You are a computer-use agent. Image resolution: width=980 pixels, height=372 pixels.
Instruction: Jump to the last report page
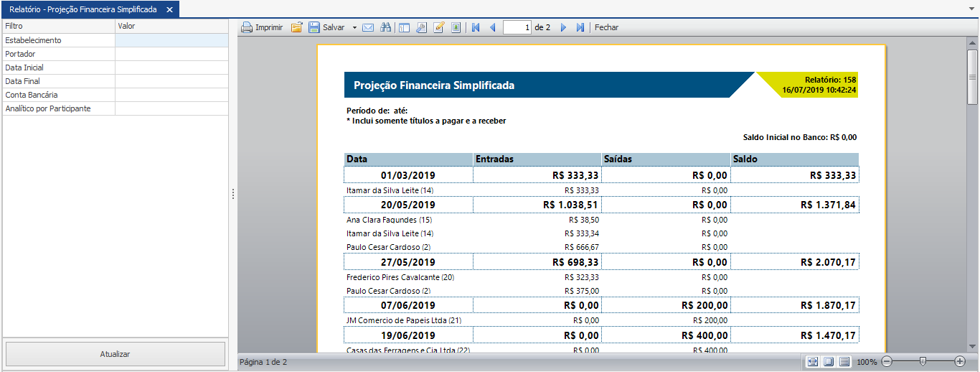point(580,27)
